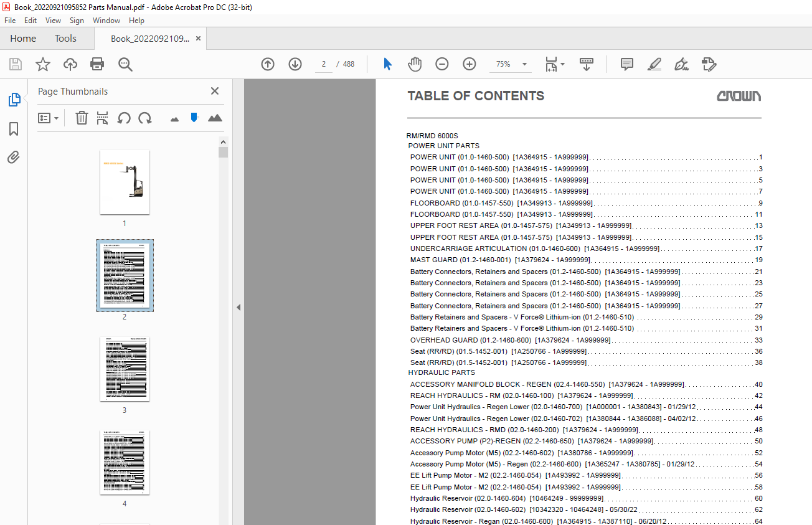Click the scrolling mode keyboard icon
Image resolution: width=812 pixels, height=525 pixels.
(586, 64)
